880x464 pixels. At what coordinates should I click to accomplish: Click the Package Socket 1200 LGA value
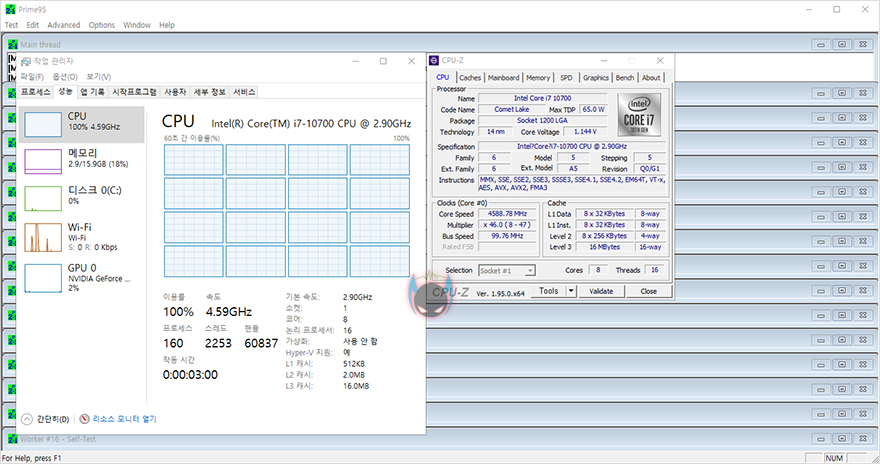pos(543,121)
